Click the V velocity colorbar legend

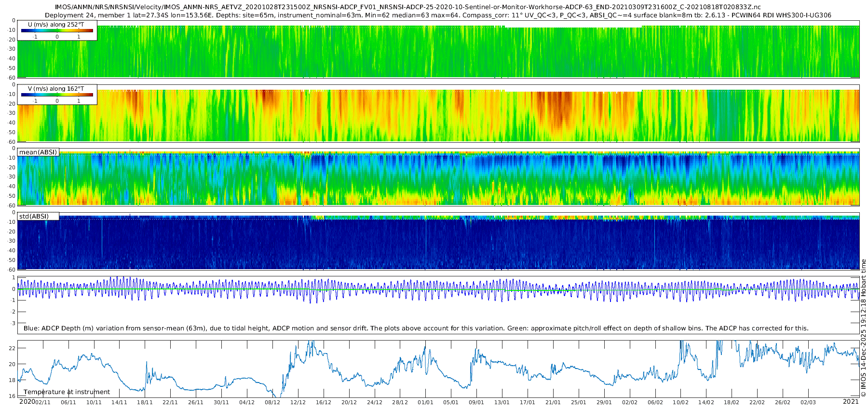pos(57,95)
